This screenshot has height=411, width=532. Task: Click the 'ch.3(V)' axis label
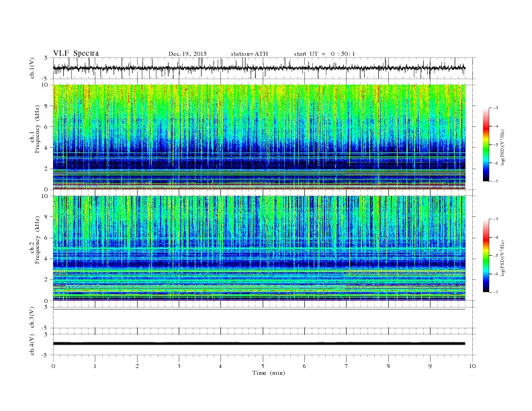tap(32, 318)
